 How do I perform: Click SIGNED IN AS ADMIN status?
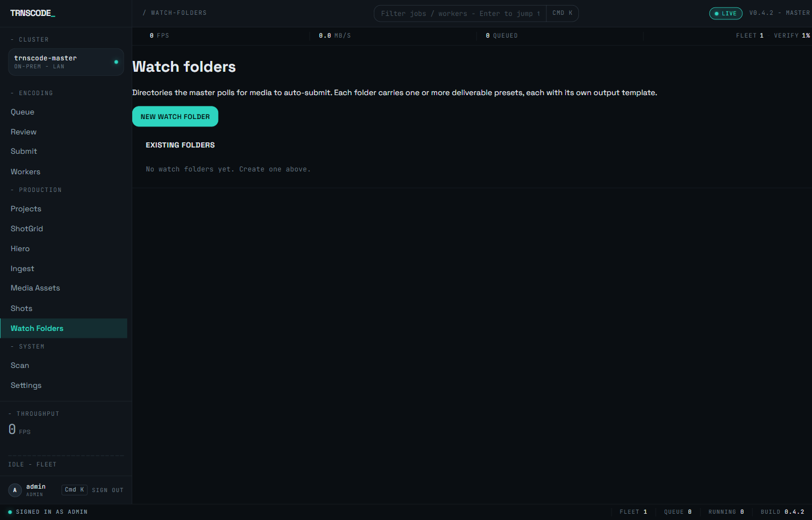pos(48,512)
